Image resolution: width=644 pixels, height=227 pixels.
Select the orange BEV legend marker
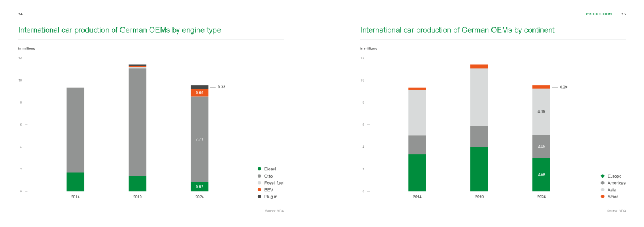pos(259,190)
